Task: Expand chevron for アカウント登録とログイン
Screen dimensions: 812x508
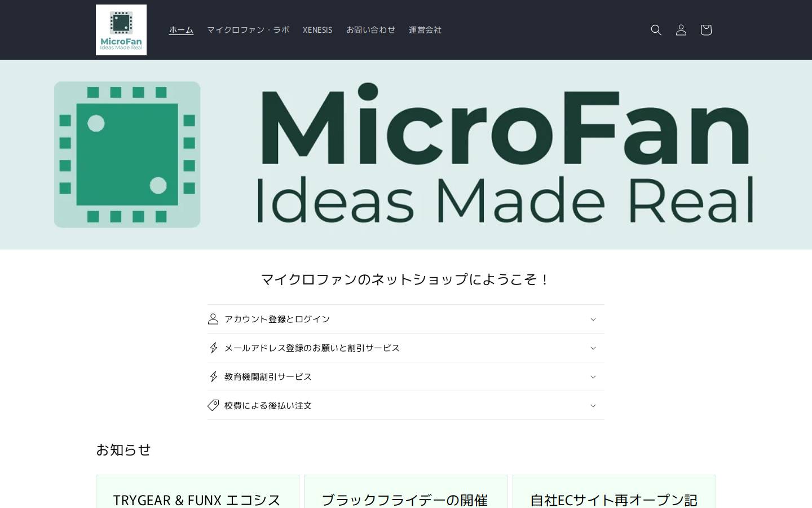Action: pyautogui.click(x=593, y=319)
